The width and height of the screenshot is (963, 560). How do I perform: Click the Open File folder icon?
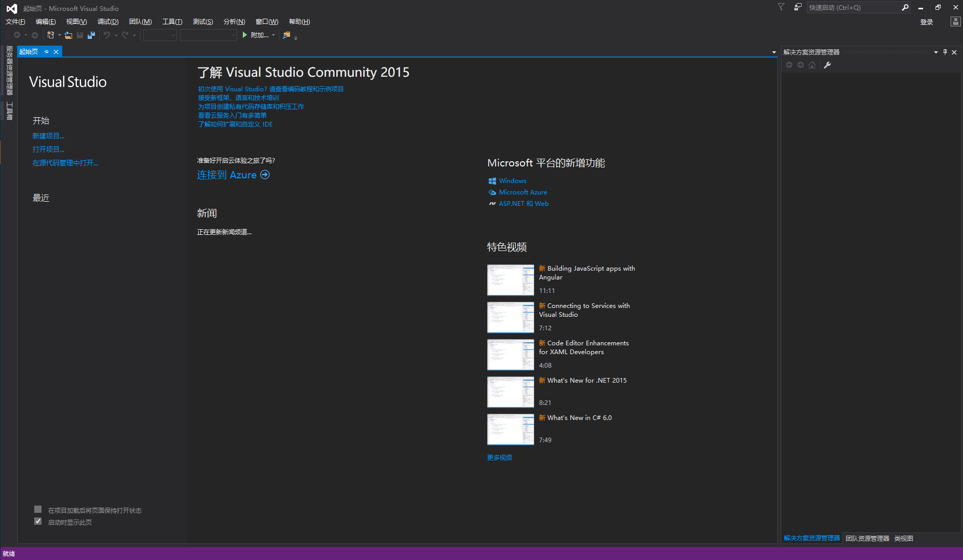click(68, 35)
